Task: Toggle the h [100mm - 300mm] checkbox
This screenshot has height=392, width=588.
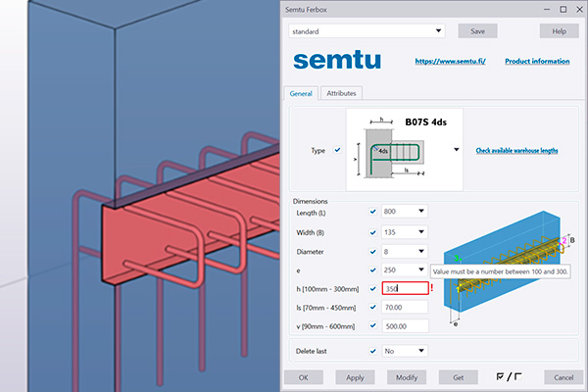Action: point(372,289)
